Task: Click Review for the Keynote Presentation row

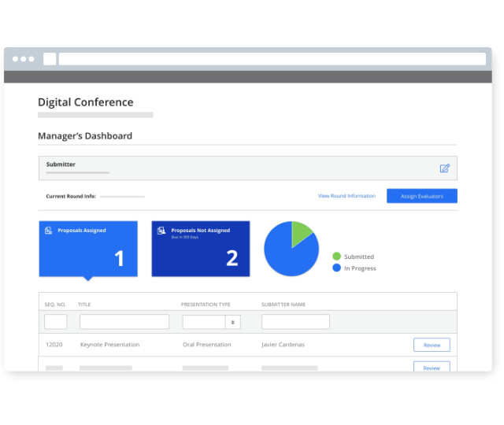Action: pos(432,345)
